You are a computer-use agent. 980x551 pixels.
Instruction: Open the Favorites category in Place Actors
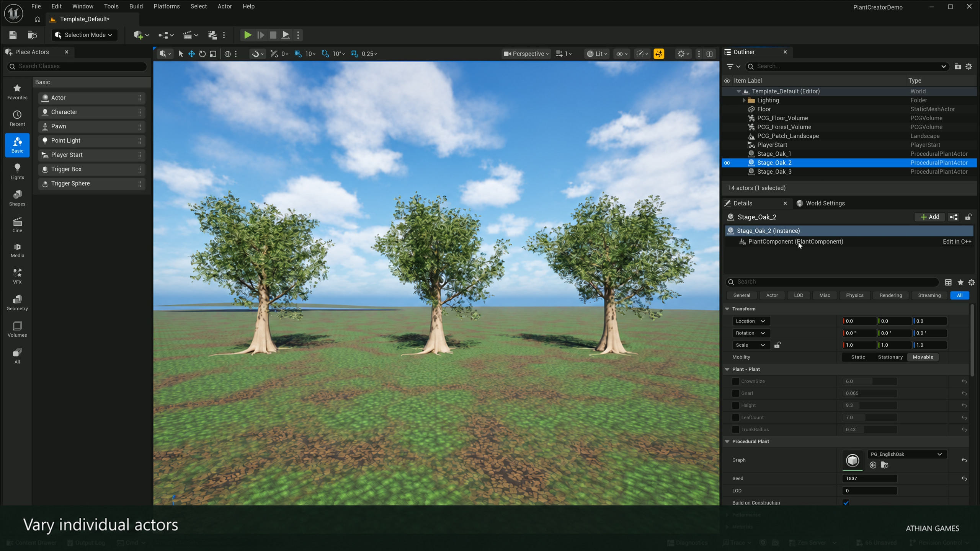17,92
